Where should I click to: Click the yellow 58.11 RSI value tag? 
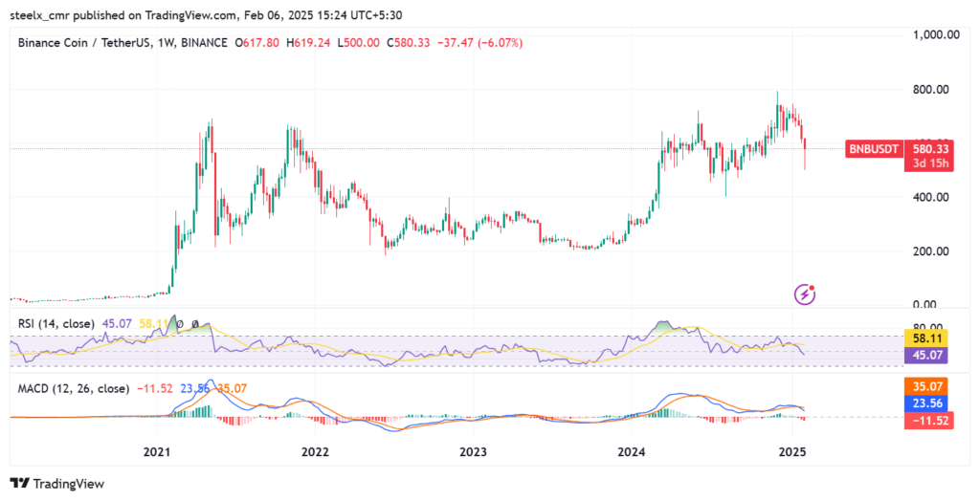pyautogui.click(x=926, y=339)
